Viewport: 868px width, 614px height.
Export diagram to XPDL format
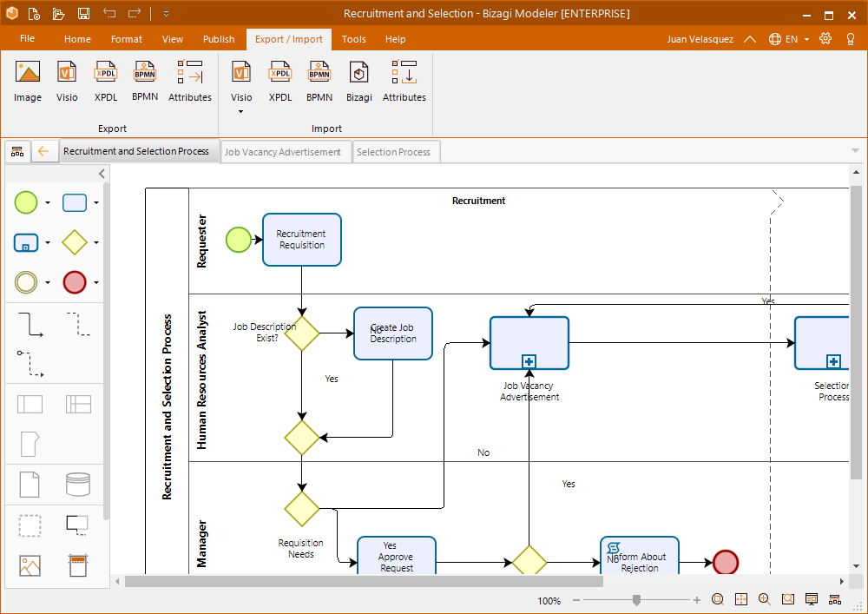click(105, 81)
